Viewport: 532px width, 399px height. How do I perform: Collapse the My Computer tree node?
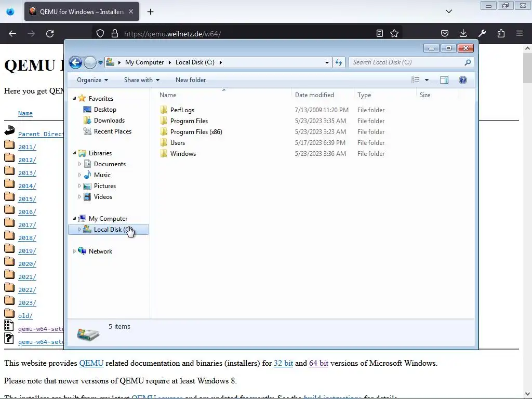[75, 219]
